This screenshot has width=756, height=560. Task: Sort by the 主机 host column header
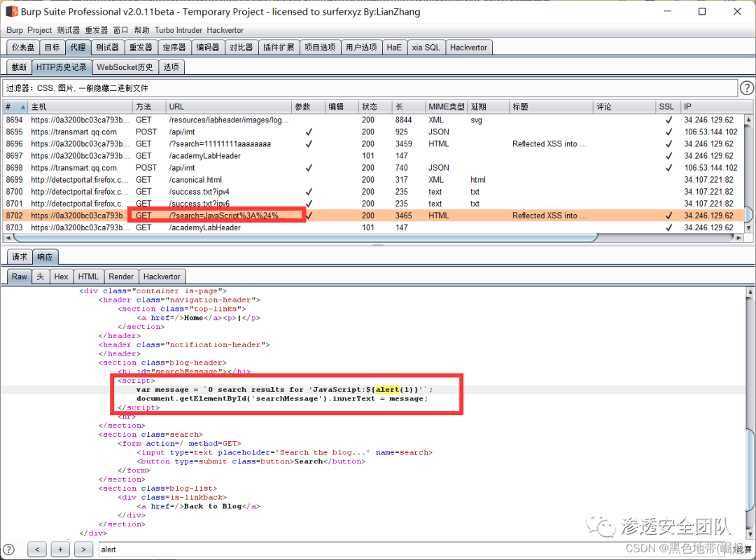point(80,106)
